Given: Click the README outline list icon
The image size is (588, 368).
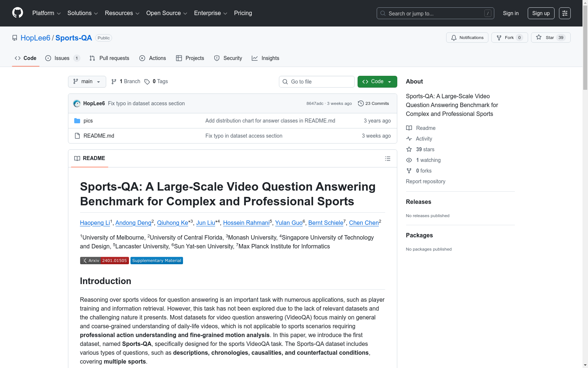Looking at the screenshot, I should click(x=388, y=159).
